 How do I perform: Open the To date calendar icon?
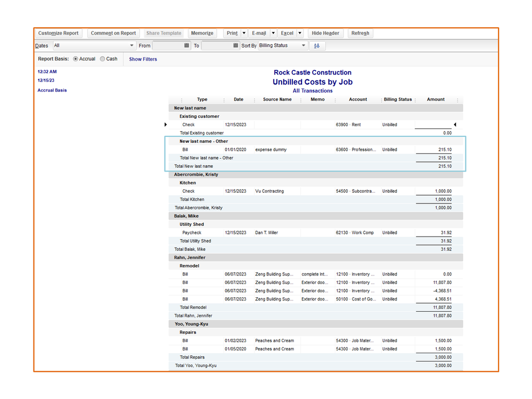pyautogui.click(x=236, y=45)
